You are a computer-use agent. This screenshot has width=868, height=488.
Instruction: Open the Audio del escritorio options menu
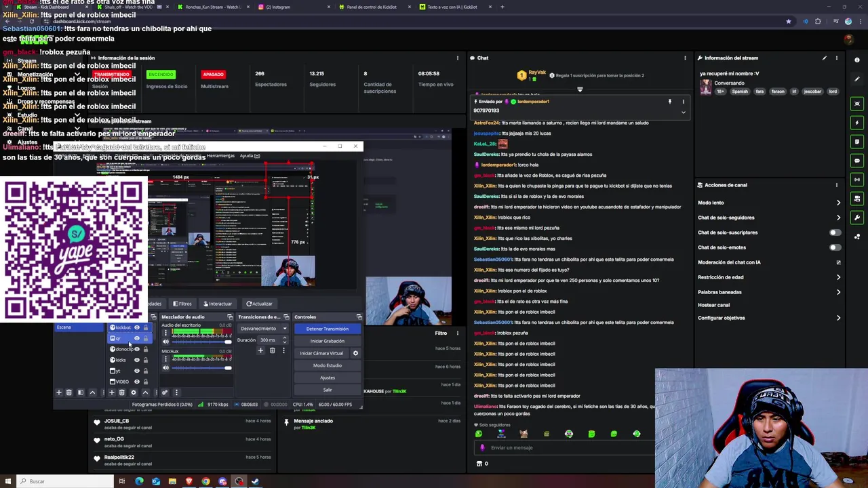pos(165,333)
